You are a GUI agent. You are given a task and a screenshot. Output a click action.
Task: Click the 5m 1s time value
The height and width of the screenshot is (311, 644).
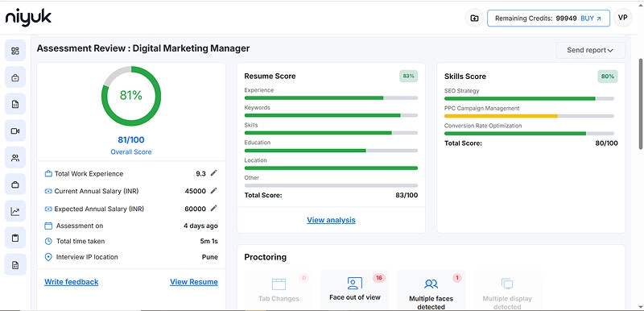tap(209, 242)
